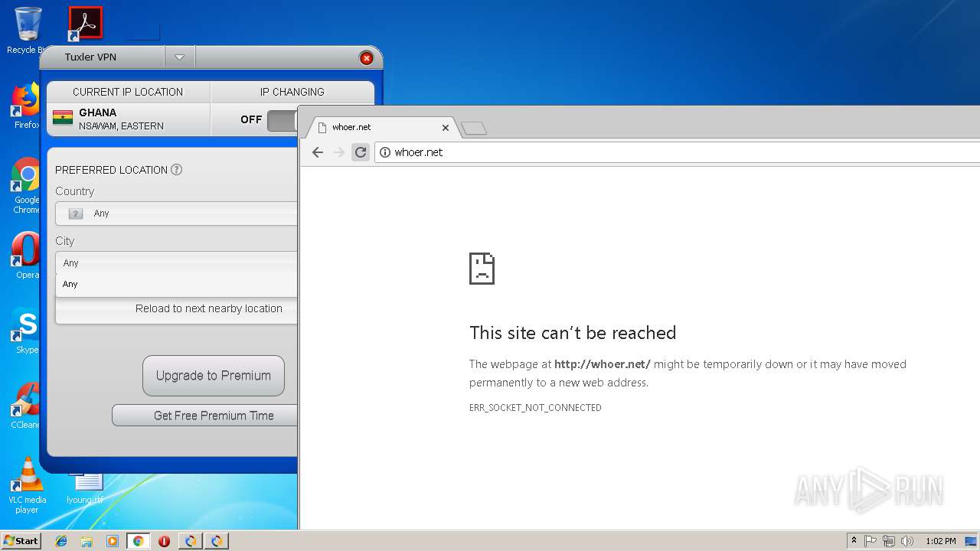Switch to Chrome in the taskbar
980x551 pixels.
click(x=138, y=541)
